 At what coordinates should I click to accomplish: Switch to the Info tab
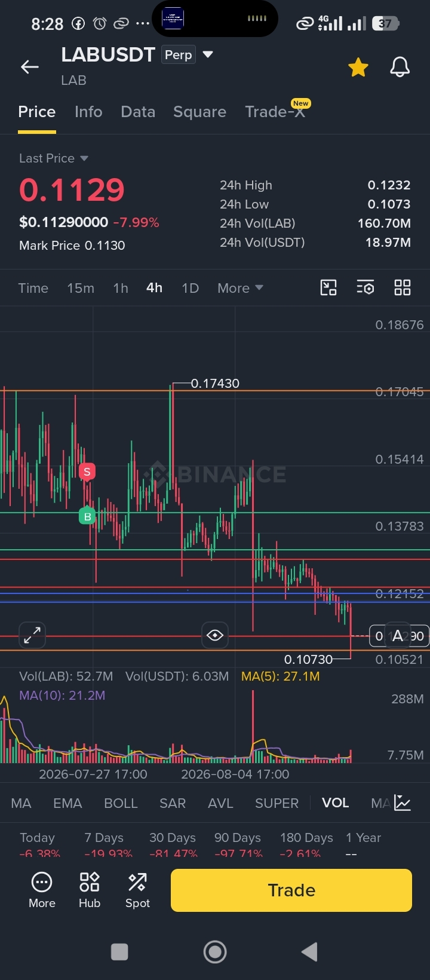88,112
